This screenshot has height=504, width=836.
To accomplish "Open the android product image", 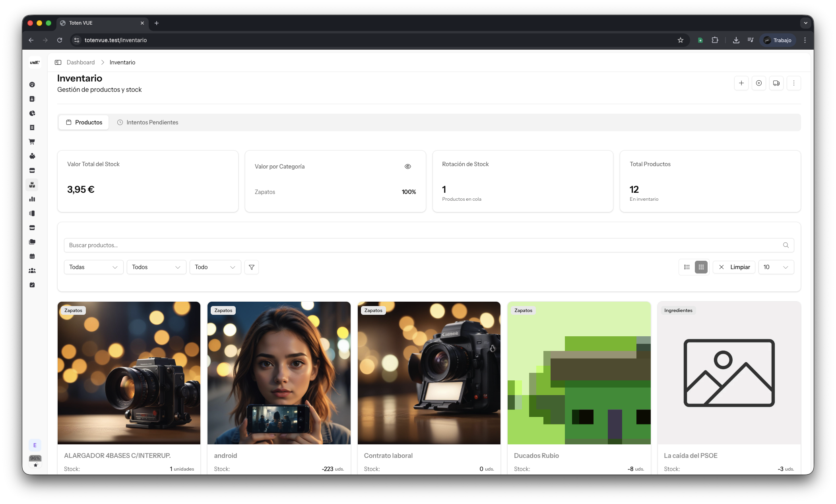I will click(279, 373).
